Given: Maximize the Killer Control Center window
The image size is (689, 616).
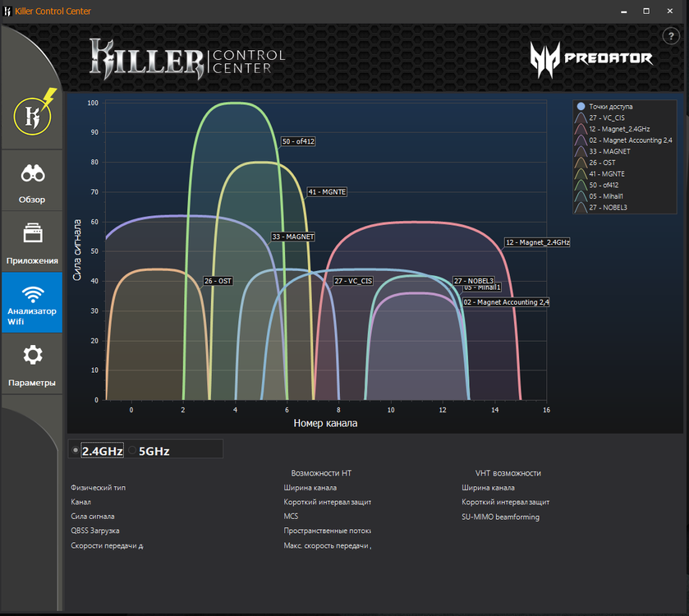Looking at the screenshot, I should (x=646, y=11).
